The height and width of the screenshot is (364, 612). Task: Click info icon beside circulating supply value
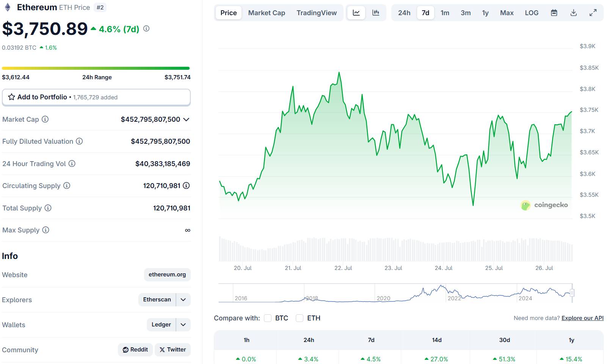click(186, 185)
